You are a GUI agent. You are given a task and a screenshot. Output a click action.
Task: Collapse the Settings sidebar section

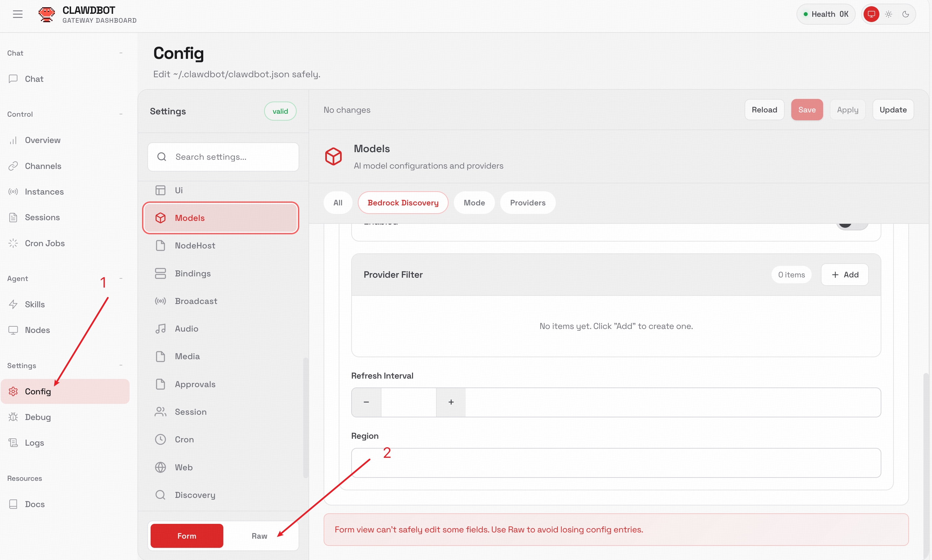click(x=121, y=365)
